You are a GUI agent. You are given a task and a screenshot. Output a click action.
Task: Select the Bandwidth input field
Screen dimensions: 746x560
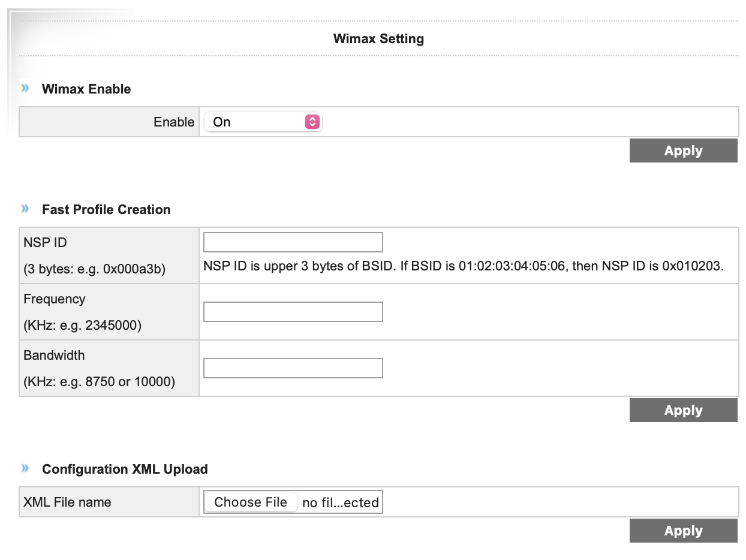[x=293, y=368]
